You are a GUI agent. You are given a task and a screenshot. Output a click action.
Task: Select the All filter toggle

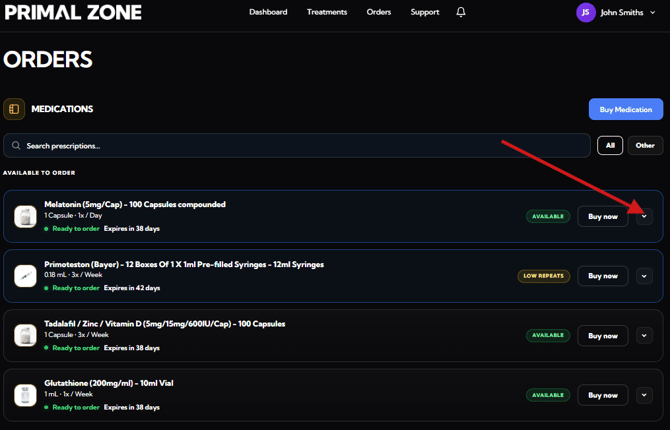click(x=610, y=146)
